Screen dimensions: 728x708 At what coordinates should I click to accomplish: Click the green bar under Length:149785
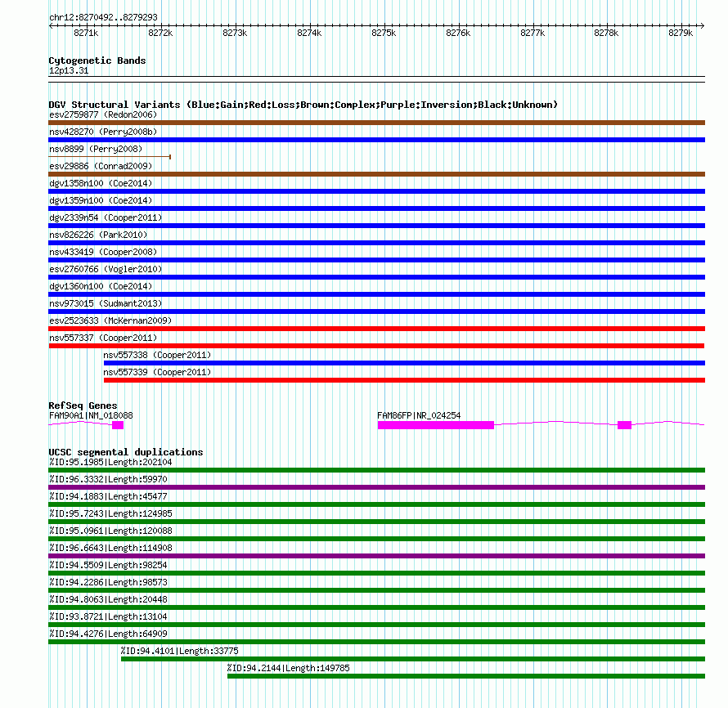point(466,676)
